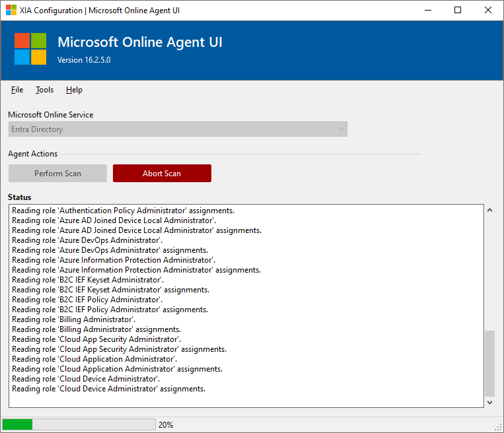Open the Tools menu
This screenshot has height=433, width=504.
click(45, 90)
